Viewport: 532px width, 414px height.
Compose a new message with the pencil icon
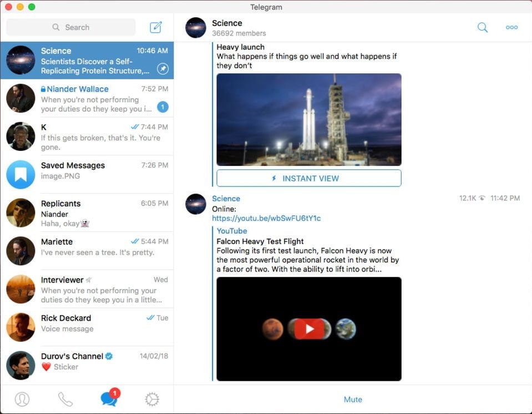pyautogui.click(x=156, y=27)
